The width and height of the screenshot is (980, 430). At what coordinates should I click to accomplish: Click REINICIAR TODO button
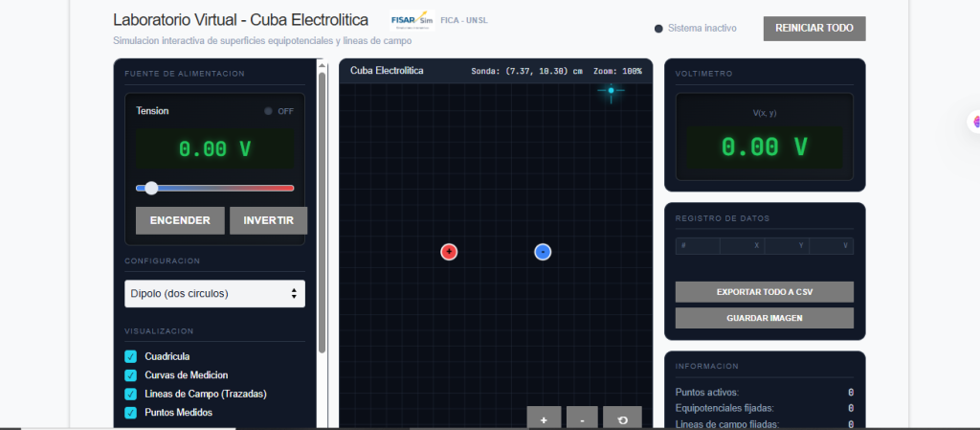click(x=813, y=28)
